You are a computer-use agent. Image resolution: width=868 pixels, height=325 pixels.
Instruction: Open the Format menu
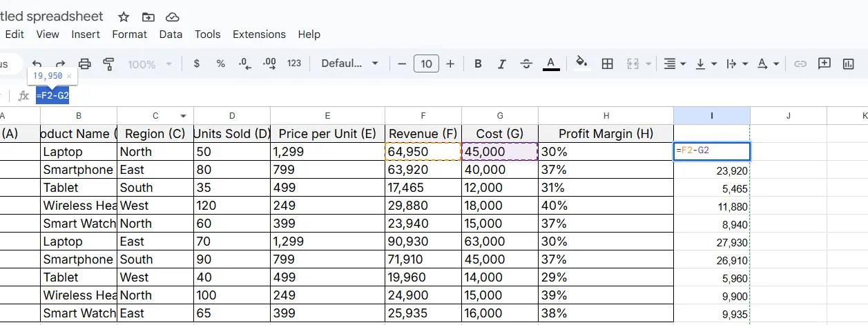(130, 35)
